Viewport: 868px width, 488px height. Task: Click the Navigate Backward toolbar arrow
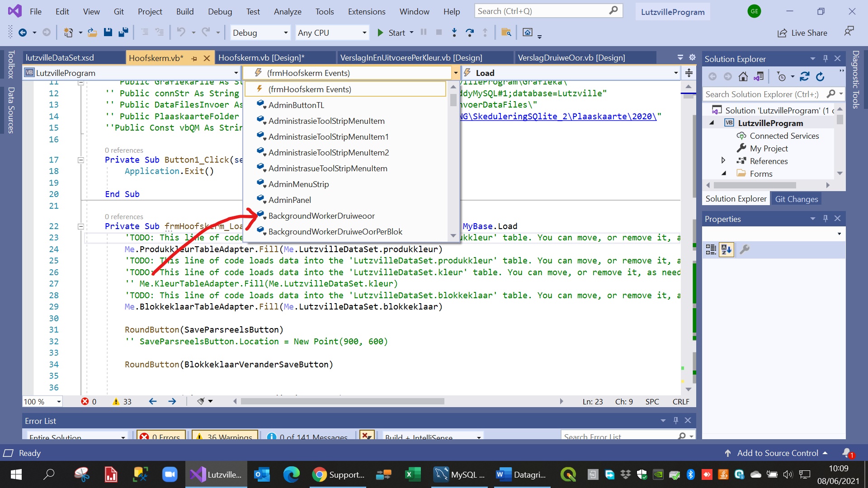pos(23,33)
